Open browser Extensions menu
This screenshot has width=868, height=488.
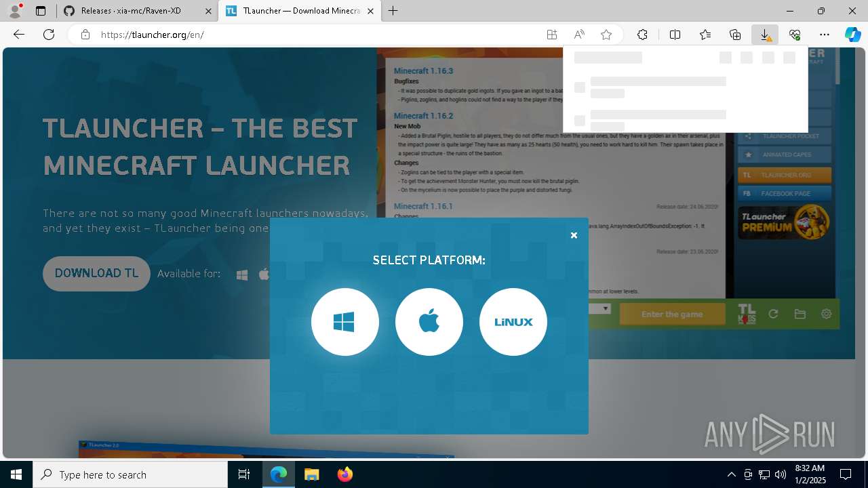point(642,35)
